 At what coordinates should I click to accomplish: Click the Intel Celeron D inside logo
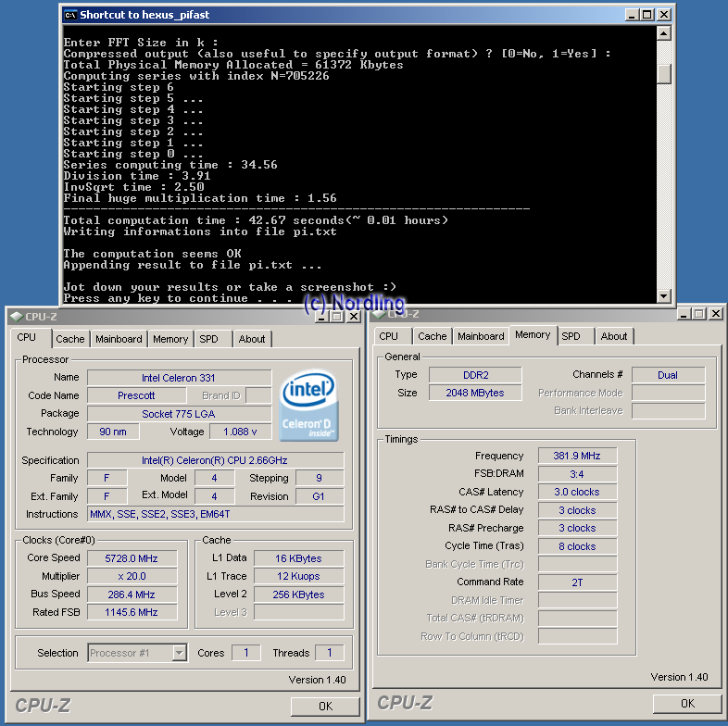tap(308, 405)
